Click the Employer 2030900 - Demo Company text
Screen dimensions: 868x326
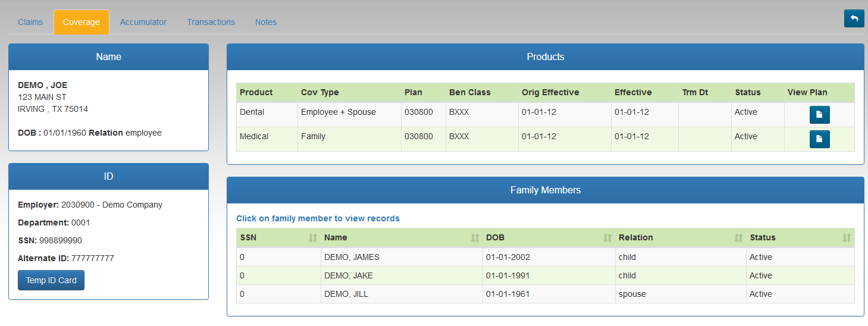pos(90,205)
